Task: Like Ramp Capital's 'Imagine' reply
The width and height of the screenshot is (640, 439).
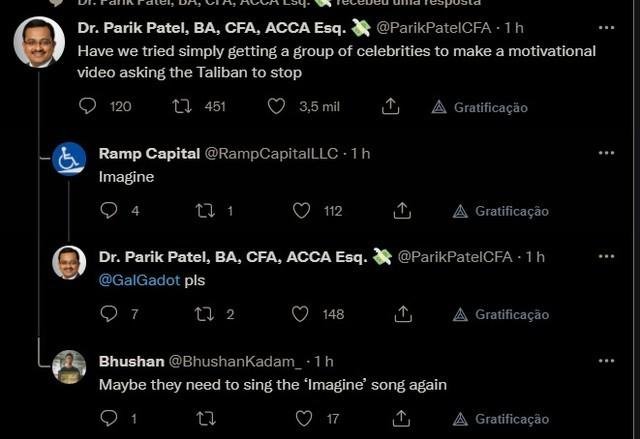Action: tap(302, 211)
